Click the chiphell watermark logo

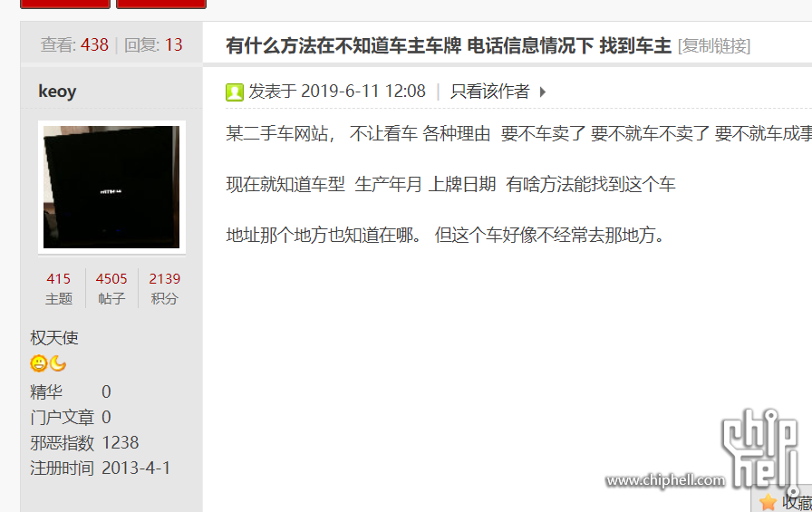coord(760,449)
